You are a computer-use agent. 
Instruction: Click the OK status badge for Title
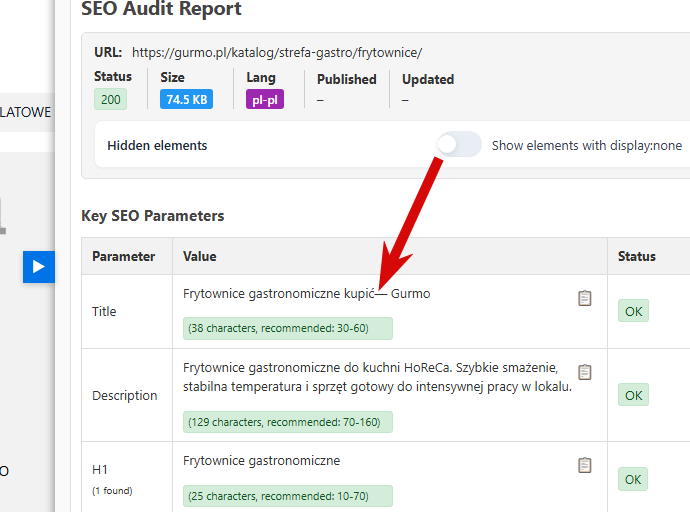pos(633,311)
